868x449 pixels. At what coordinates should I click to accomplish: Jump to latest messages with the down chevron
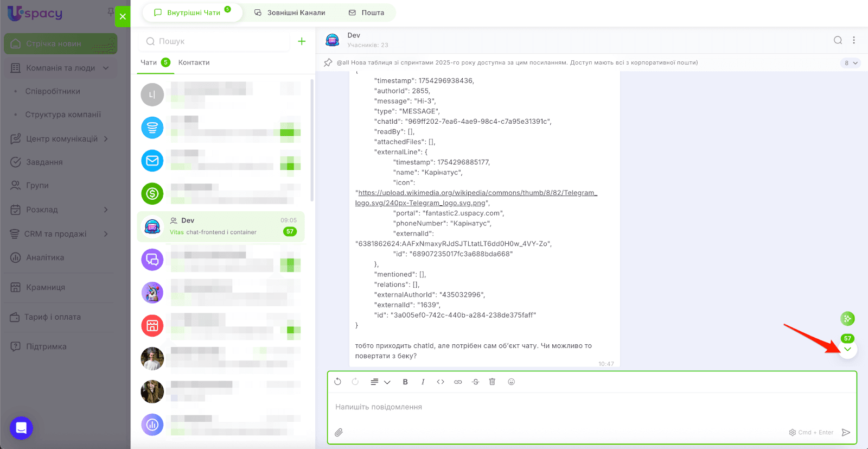pos(847,349)
